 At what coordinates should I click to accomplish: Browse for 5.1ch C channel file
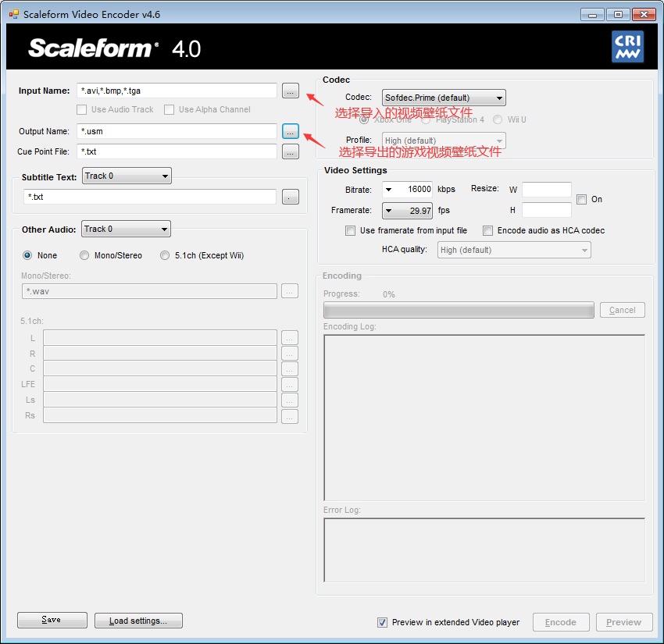[x=290, y=369]
